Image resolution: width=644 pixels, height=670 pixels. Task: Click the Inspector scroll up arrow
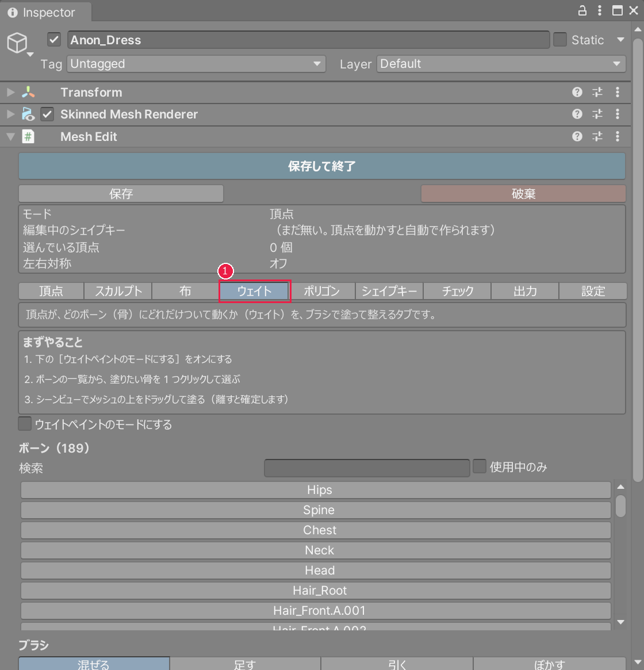pyautogui.click(x=638, y=29)
